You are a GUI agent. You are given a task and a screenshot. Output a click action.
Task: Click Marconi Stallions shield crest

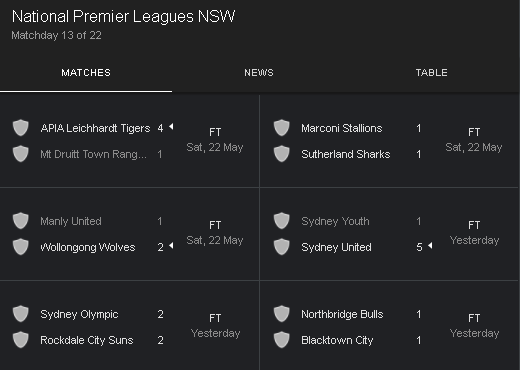pyautogui.click(x=282, y=128)
